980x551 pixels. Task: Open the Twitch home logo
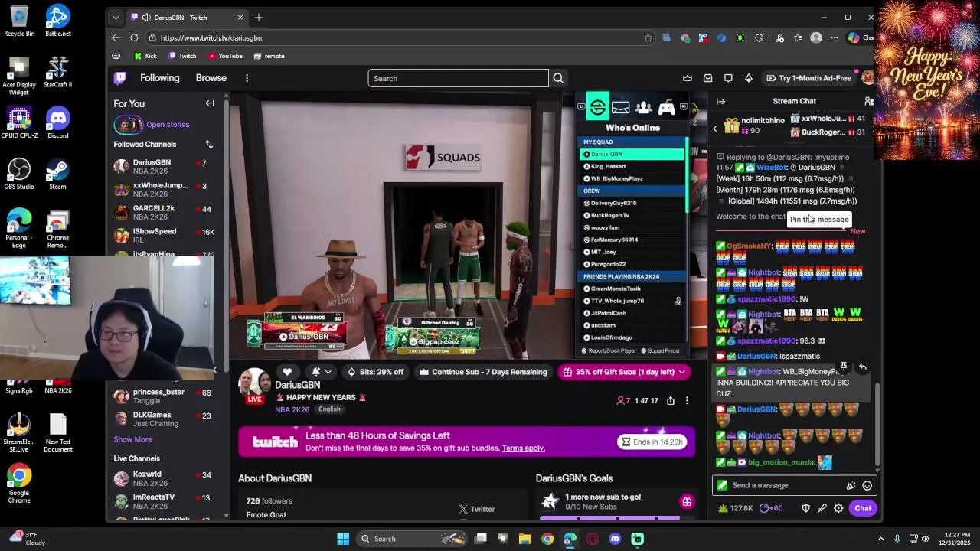(x=120, y=78)
